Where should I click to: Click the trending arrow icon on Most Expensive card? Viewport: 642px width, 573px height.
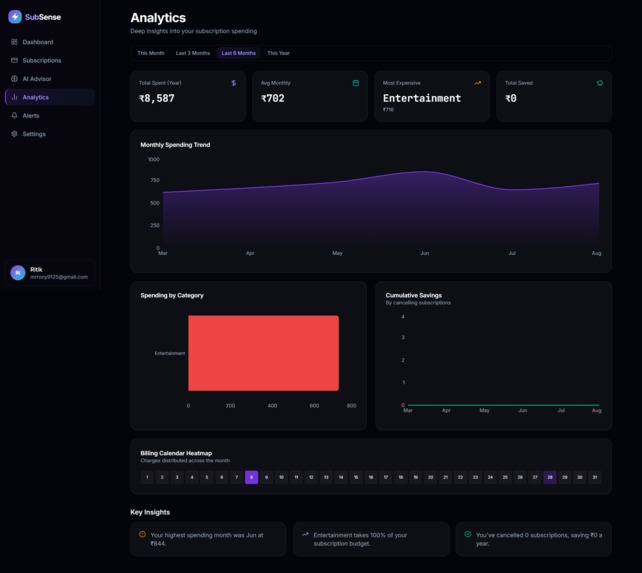[x=477, y=83]
